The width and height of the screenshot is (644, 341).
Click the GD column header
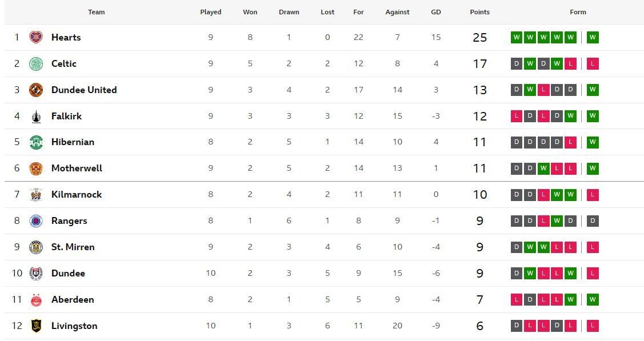click(436, 12)
